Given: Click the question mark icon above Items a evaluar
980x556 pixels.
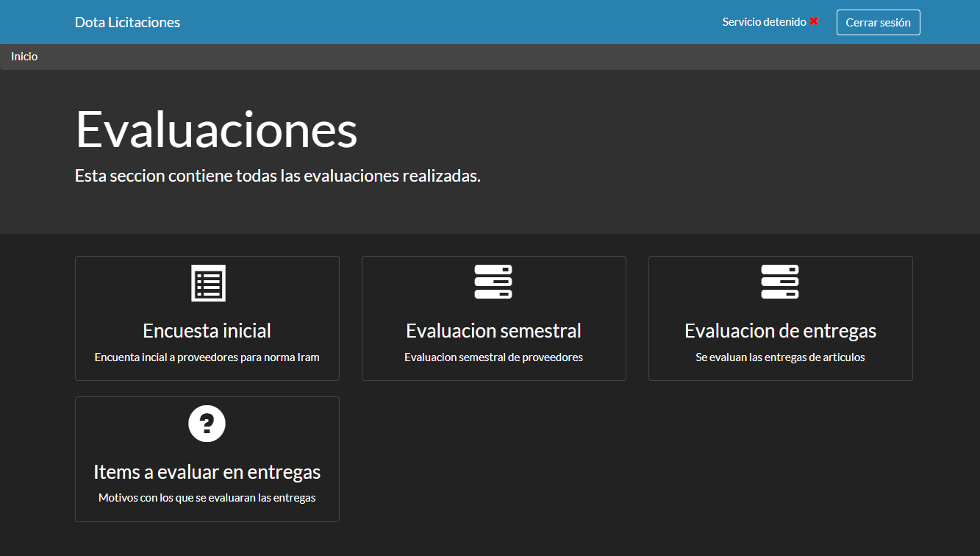Looking at the screenshot, I should 207,424.
